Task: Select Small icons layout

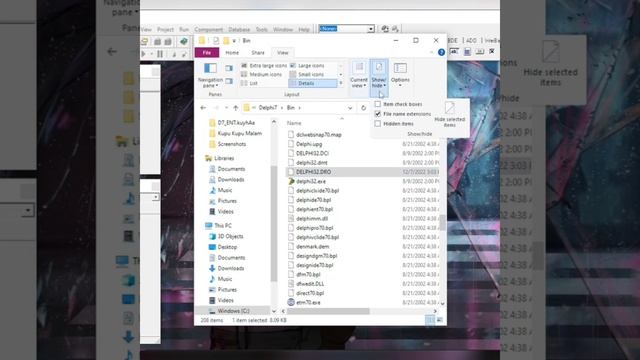Action: point(307,74)
